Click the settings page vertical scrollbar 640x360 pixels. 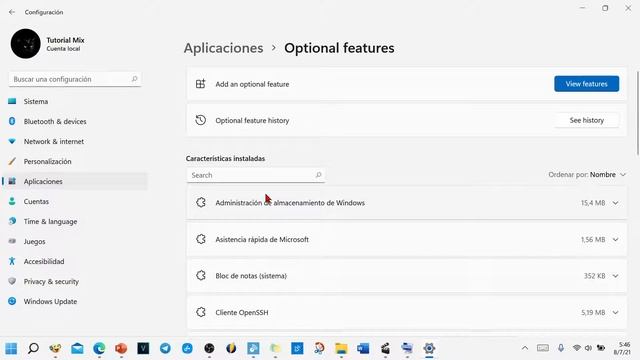[x=638, y=113]
